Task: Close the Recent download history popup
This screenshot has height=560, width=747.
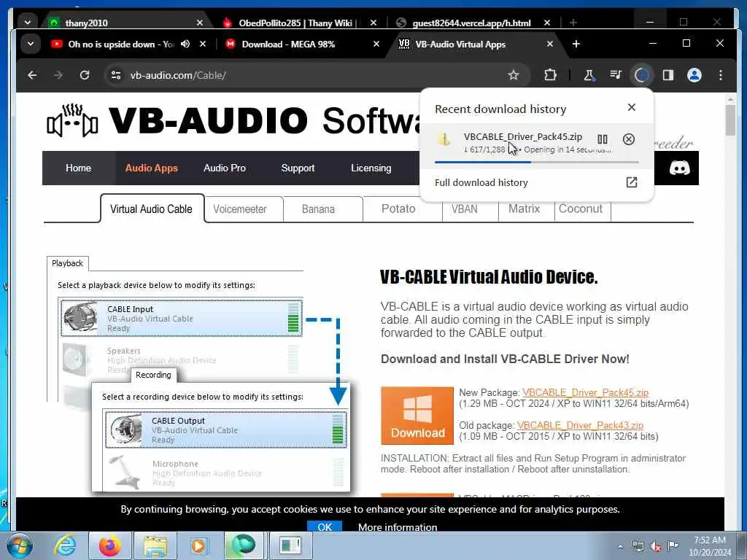Action: (631, 107)
